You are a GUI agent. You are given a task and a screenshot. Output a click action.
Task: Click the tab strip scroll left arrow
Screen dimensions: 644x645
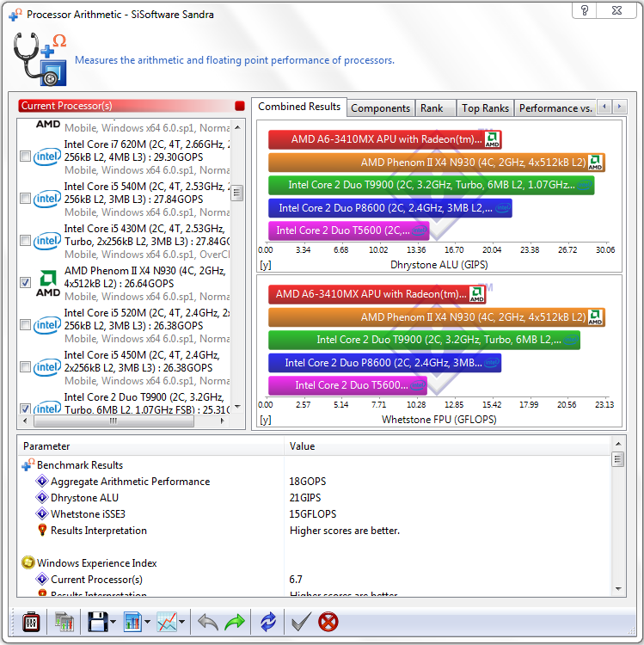604,107
